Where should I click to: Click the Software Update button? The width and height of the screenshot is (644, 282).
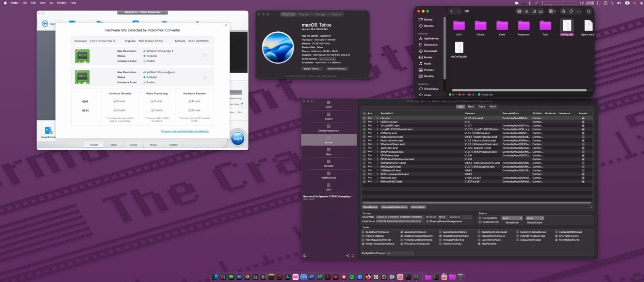[337, 68]
